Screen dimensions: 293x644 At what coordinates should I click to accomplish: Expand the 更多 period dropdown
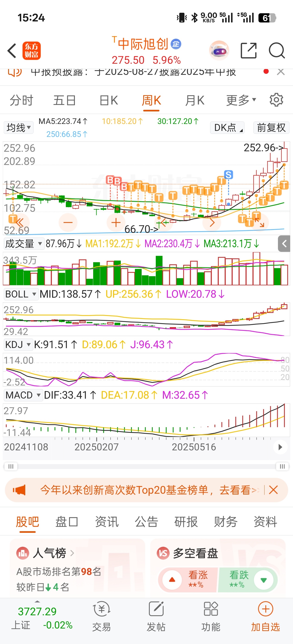point(241,100)
